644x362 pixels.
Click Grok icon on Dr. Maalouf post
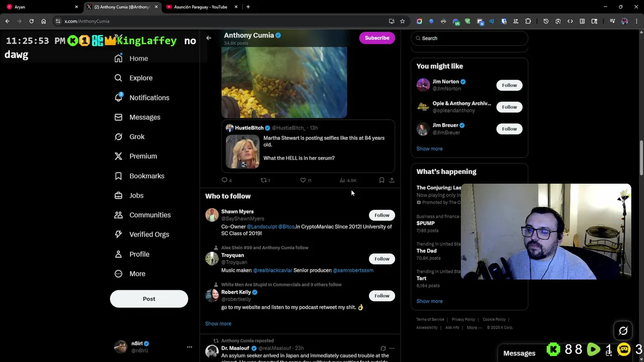(383, 348)
